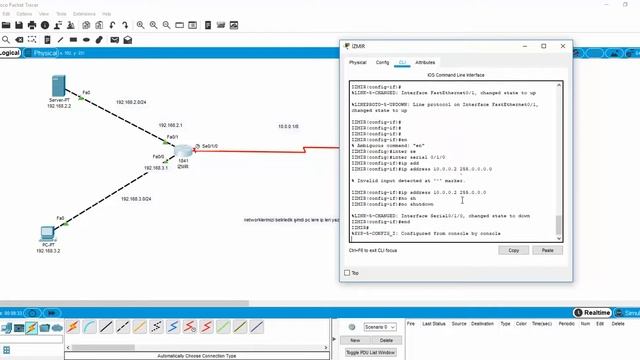Open the Scenario 0 dropdown
This screenshot has width=640, height=360.
380,327
